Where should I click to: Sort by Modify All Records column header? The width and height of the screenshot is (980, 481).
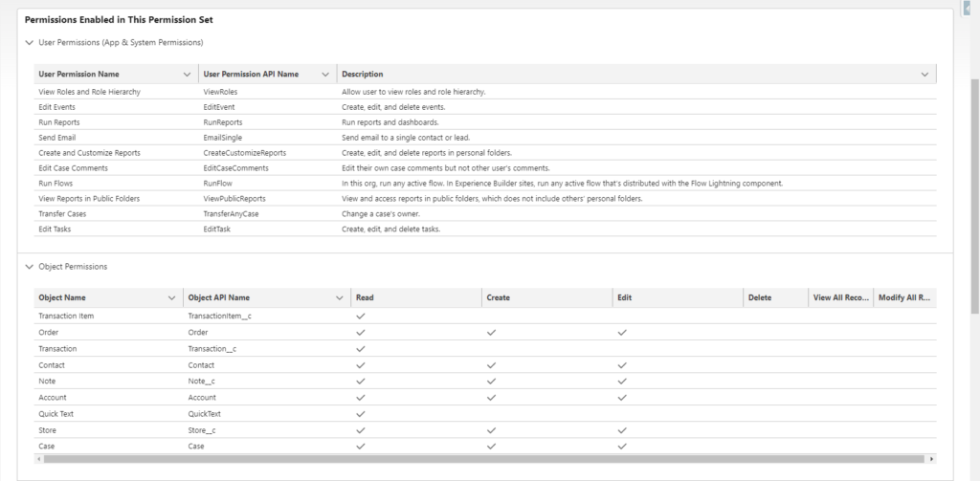tap(905, 298)
